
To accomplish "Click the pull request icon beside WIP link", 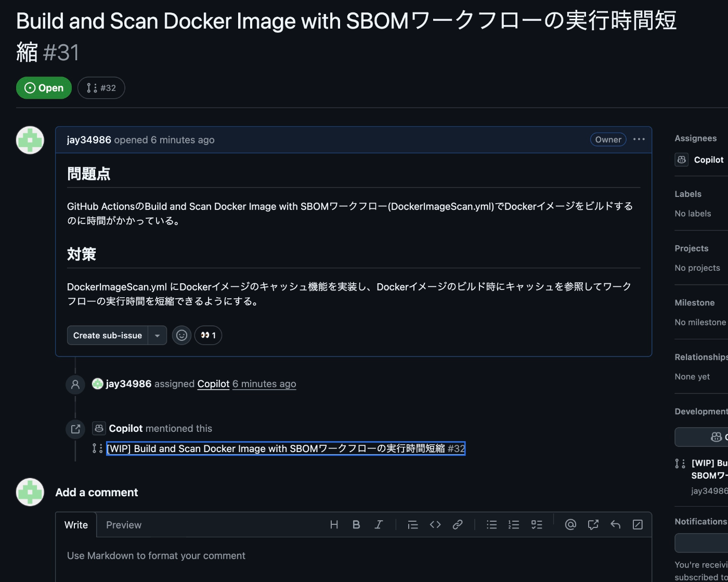I will click(x=97, y=448).
